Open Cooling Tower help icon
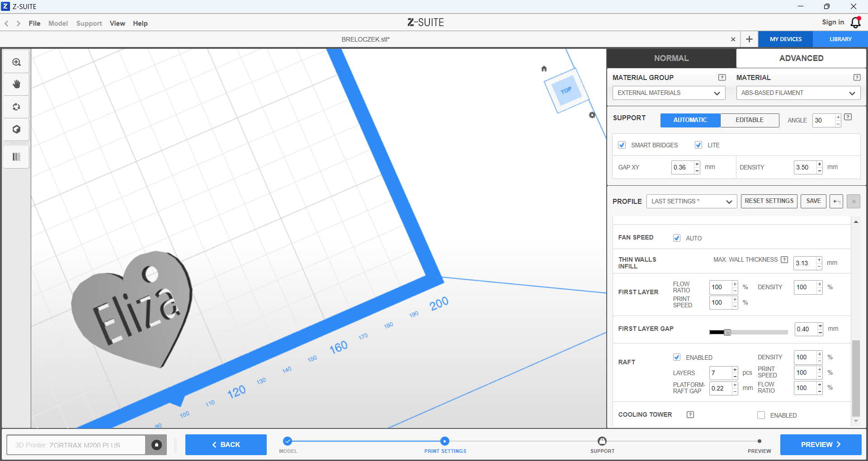868x461 pixels. pyautogui.click(x=690, y=414)
